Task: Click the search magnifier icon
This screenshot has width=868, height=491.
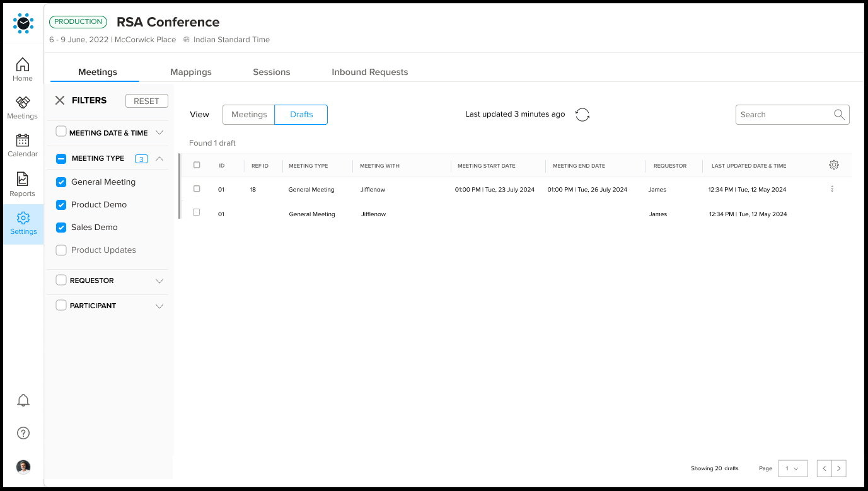Action: pyautogui.click(x=839, y=114)
